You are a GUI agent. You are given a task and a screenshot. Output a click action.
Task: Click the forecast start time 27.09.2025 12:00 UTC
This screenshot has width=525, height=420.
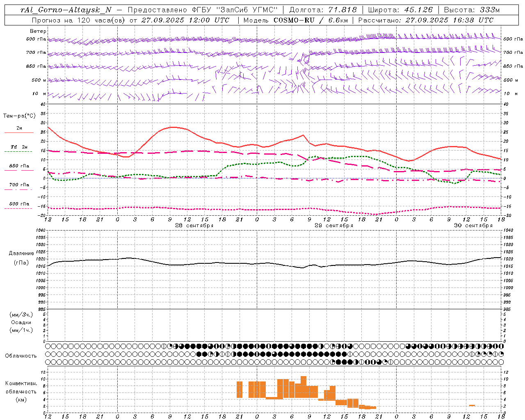(x=185, y=20)
